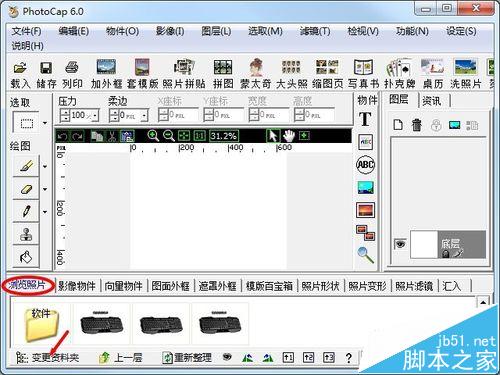Click the 重新整理 refresh button

[x=187, y=358]
